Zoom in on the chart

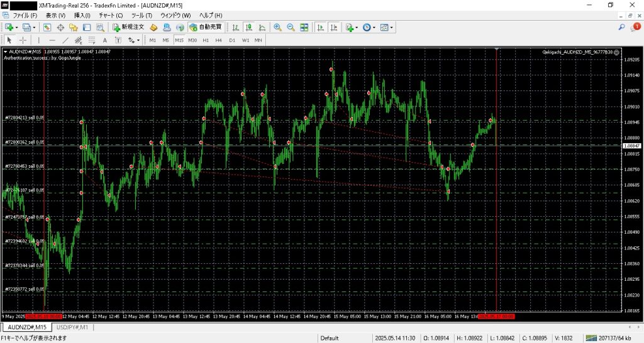click(278, 27)
